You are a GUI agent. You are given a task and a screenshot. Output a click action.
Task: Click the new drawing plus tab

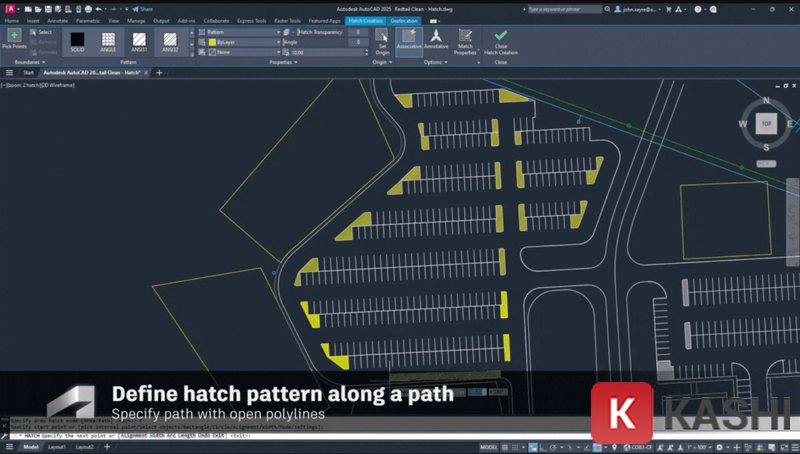click(x=159, y=73)
